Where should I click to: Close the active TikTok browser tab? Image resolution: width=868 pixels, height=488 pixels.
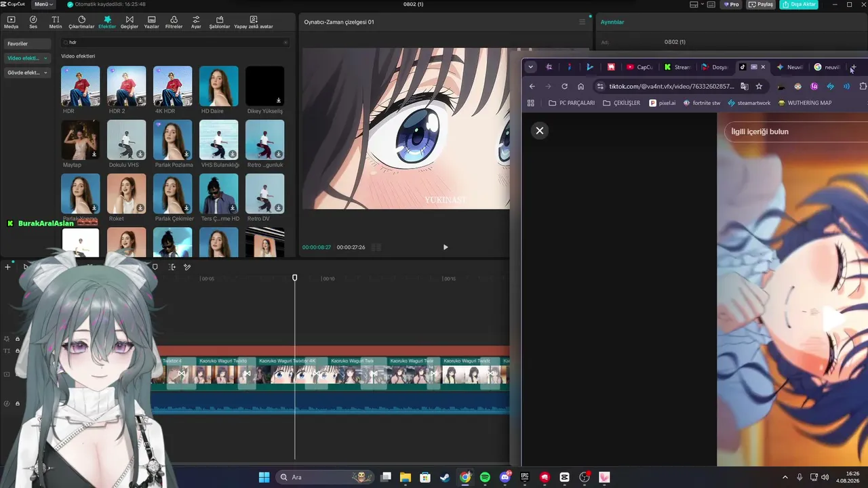763,67
